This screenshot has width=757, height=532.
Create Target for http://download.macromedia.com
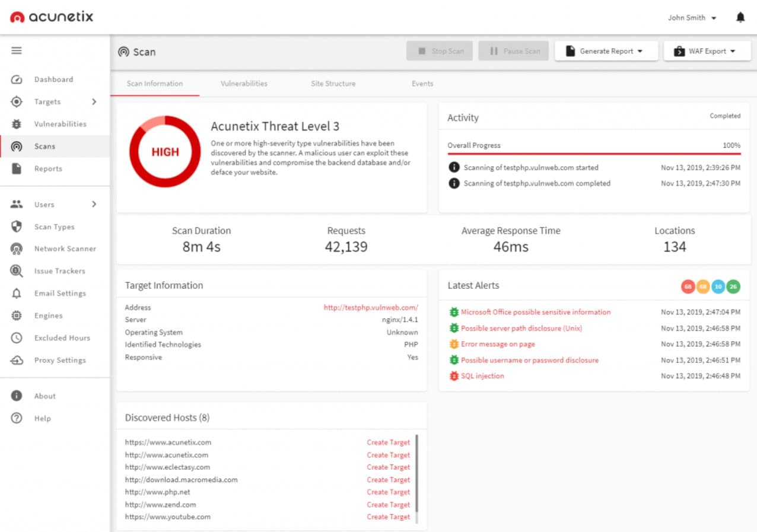pos(389,480)
